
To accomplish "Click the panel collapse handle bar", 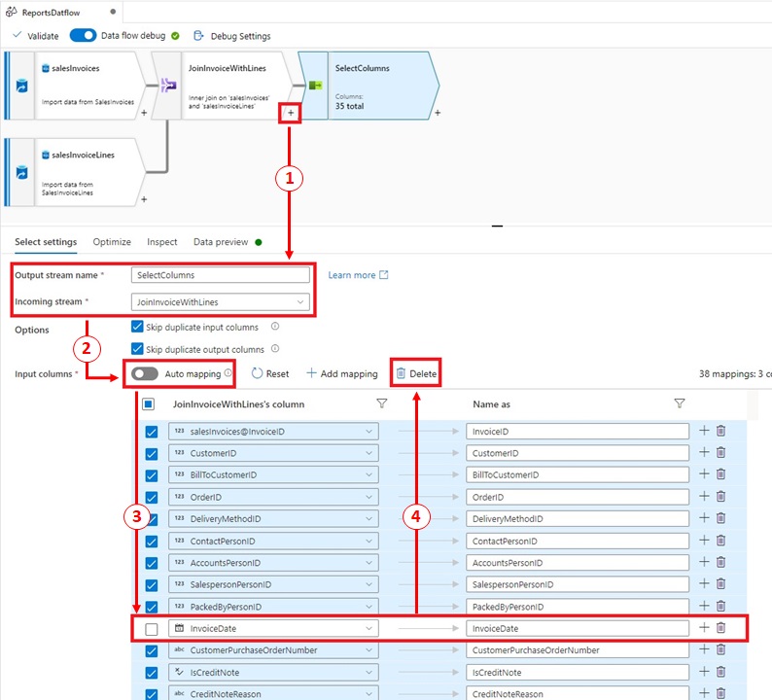I will click(497, 226).
